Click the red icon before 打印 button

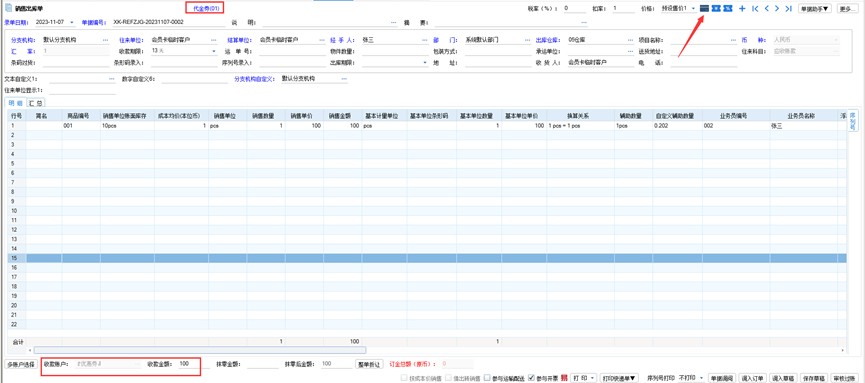pos(564,378)
